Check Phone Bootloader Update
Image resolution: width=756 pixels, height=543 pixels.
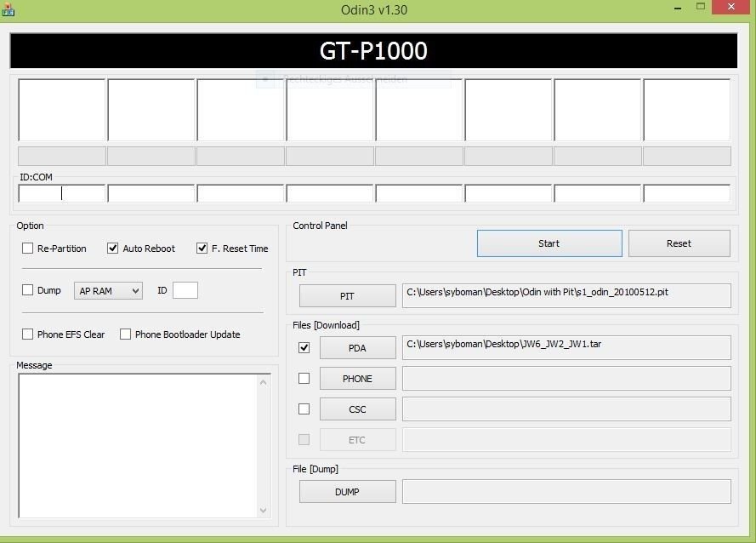(x=125, y=334)
